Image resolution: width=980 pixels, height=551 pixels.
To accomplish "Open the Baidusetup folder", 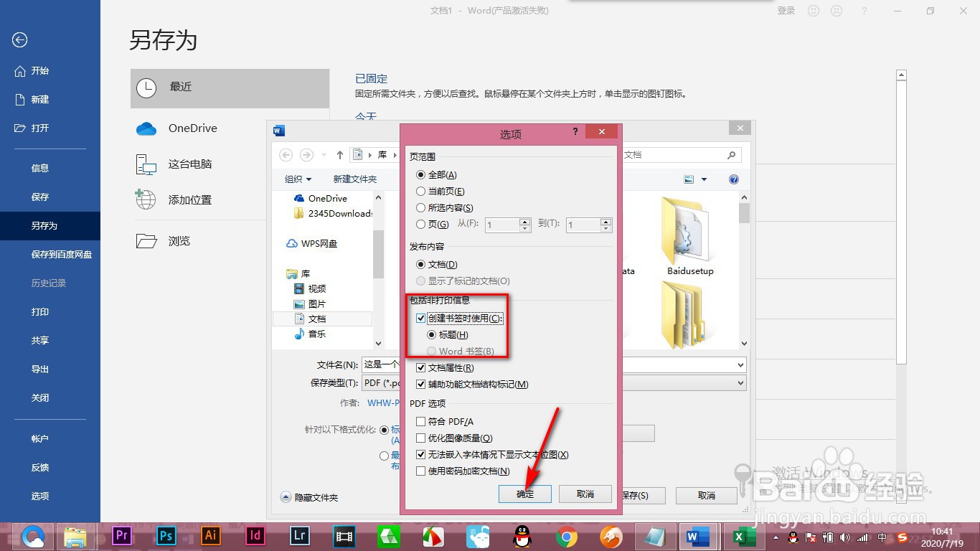I will tap(690, 237).
